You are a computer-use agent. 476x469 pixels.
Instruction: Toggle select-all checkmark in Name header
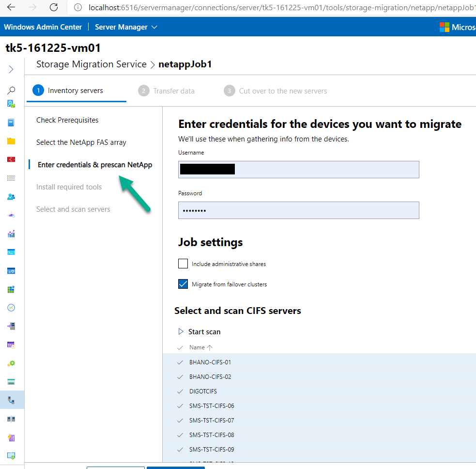point(180,347)
